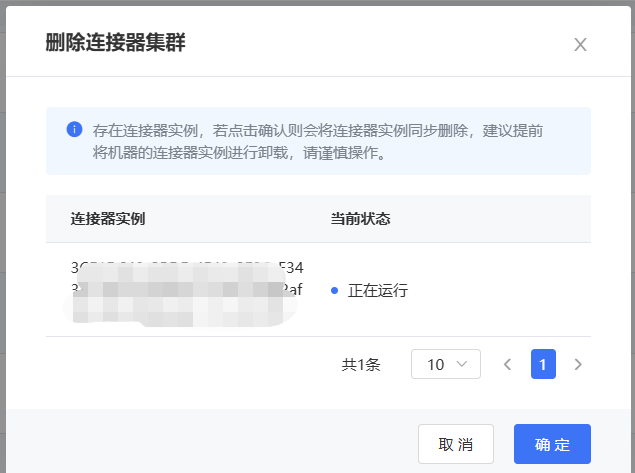Go to the next page arrow
The image size is (635, 473).
578,365
